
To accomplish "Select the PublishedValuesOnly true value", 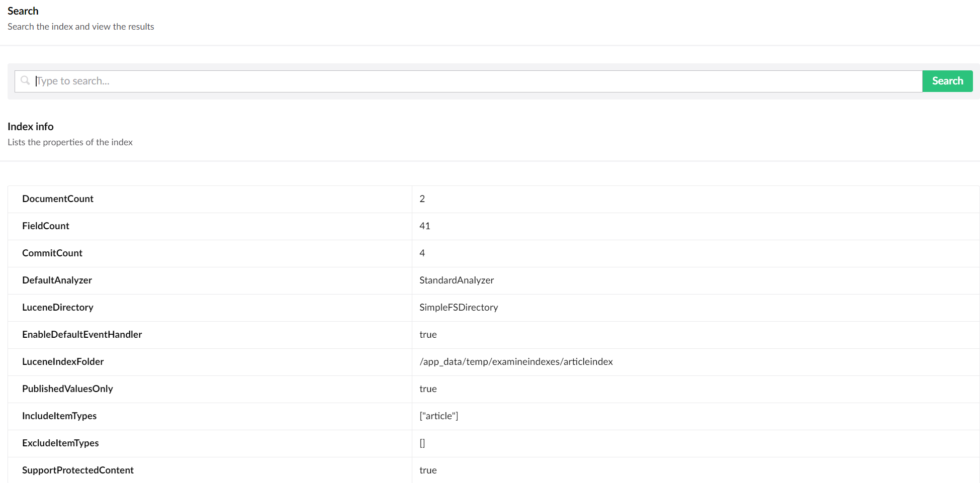I will [x=428, y=389].
